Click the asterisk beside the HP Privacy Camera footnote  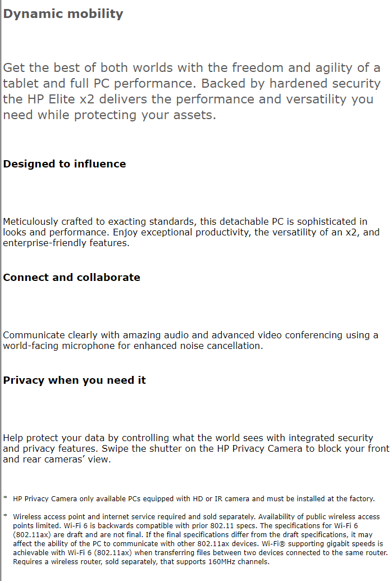click(x=5, y=498)
